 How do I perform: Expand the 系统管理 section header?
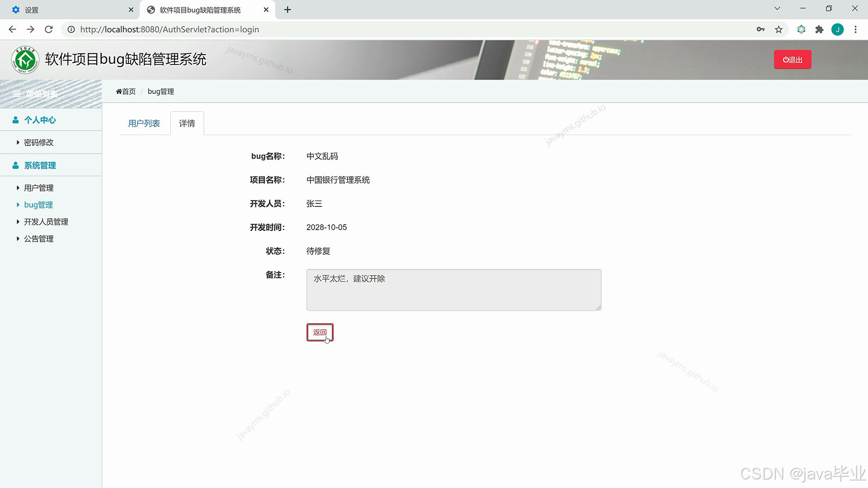pos(51,165)
